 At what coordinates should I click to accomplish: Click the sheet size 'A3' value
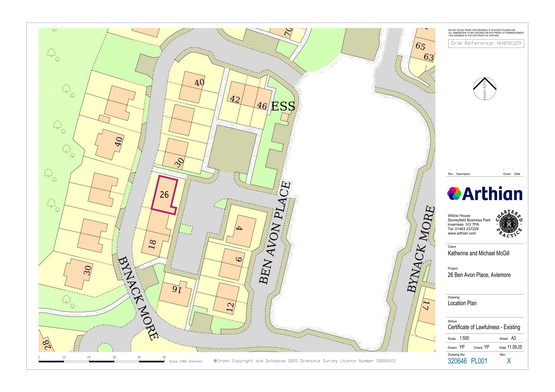click(513, 338)
